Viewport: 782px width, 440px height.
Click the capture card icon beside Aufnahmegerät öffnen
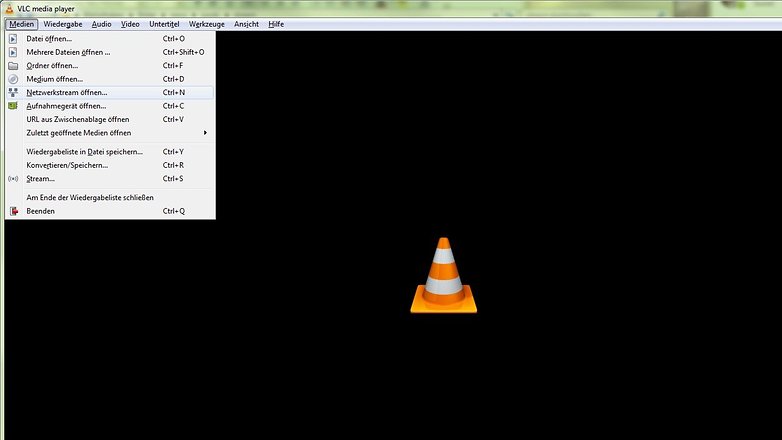pos(13,106)
